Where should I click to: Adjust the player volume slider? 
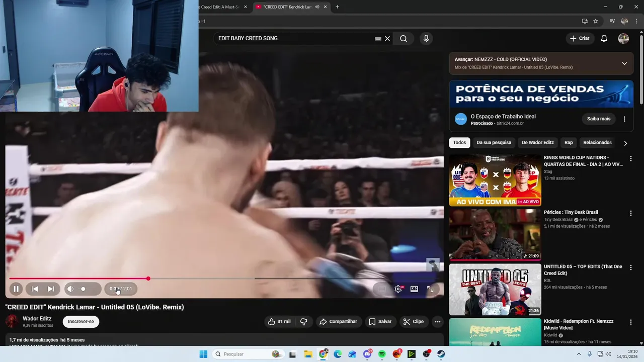pos(87,289)
